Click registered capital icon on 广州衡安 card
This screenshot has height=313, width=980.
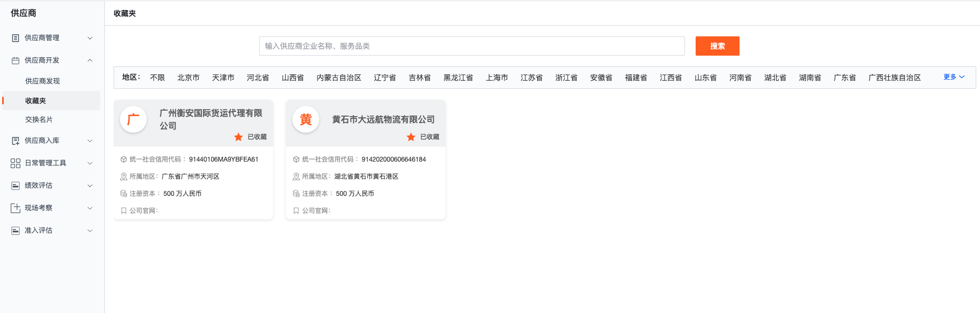coord(124,194)
